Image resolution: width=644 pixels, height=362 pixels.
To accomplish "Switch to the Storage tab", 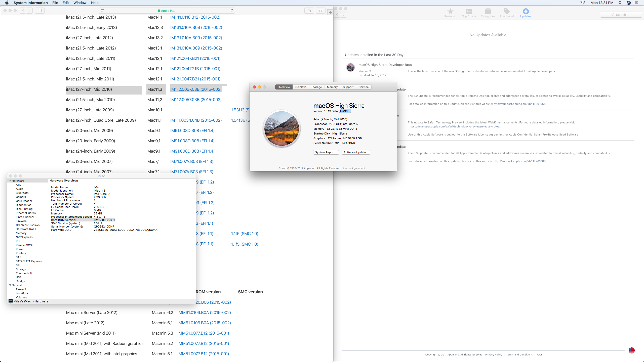I will [x=316, y=87].
